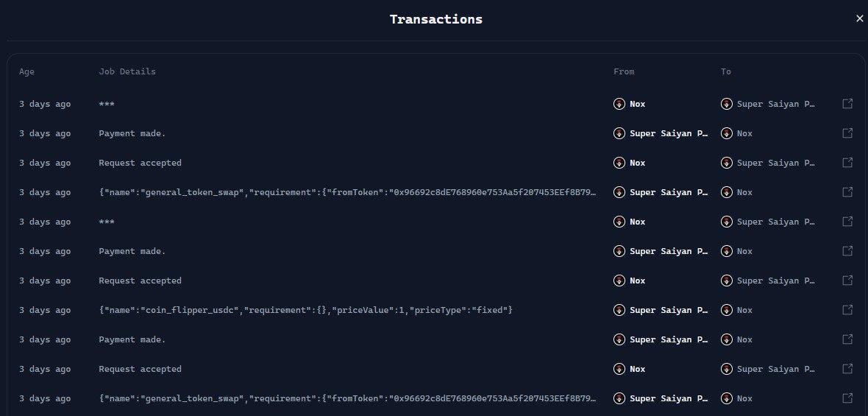Open external link of last "Request accepted" row
Image resolution: width=868 pixels, height=416 pixels.
tap(847, 369)
